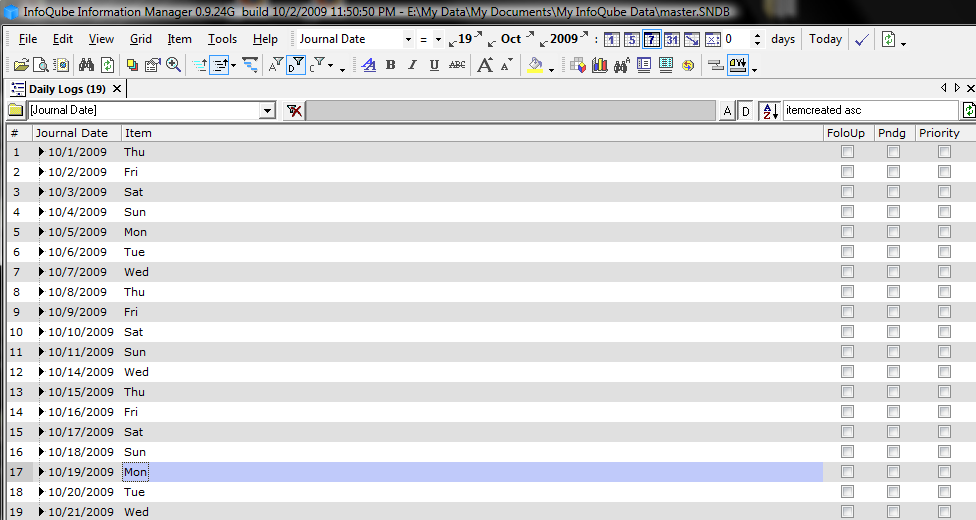Click the collapse hierarchy filter icon
Viewport: 976px width, 520px height.
pyautogui.click(x=250, y=65)
